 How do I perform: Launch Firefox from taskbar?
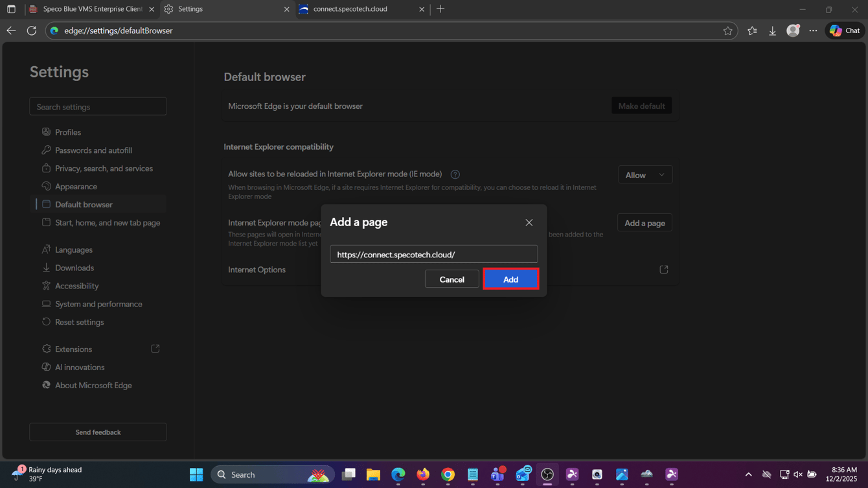pos(423,474)
